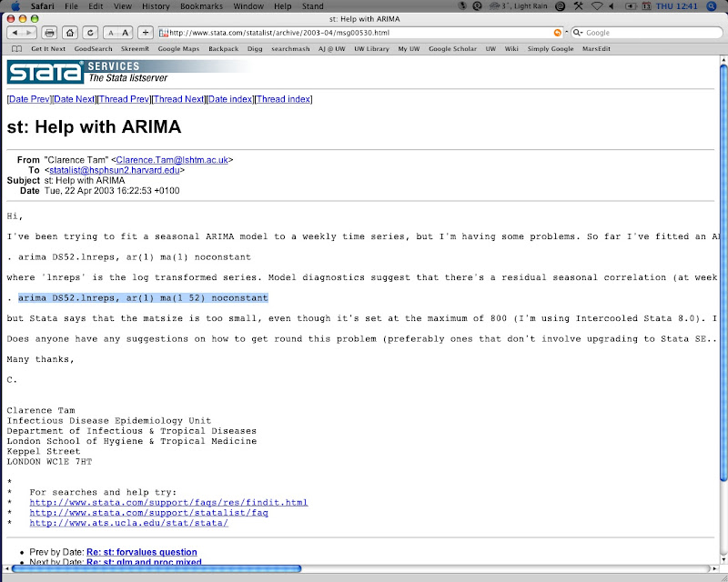Open the findit.html FAQ link
The width and height of the screenshot is (728, 582).
(168, 502)
